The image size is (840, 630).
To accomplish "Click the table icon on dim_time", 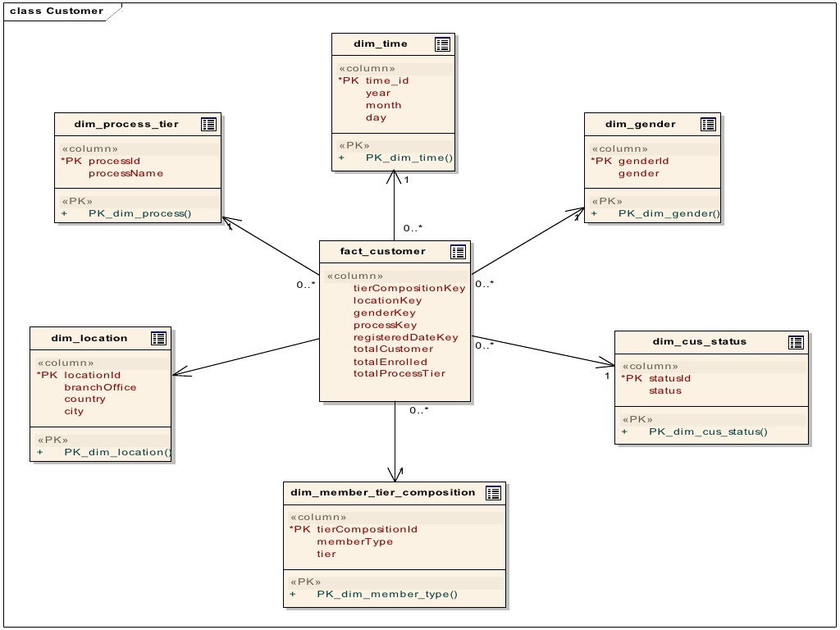I will pyautogui.click(x=442, y=44).
